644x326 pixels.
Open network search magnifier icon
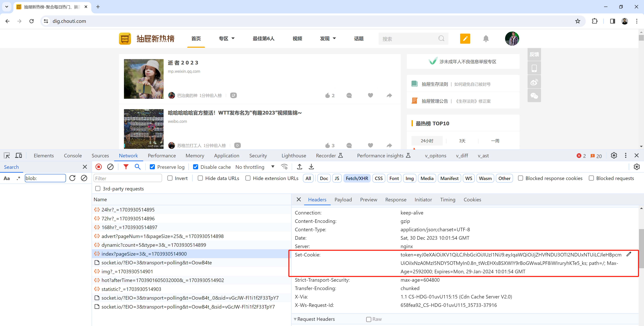pyautogui.click(x=138, y=167)
